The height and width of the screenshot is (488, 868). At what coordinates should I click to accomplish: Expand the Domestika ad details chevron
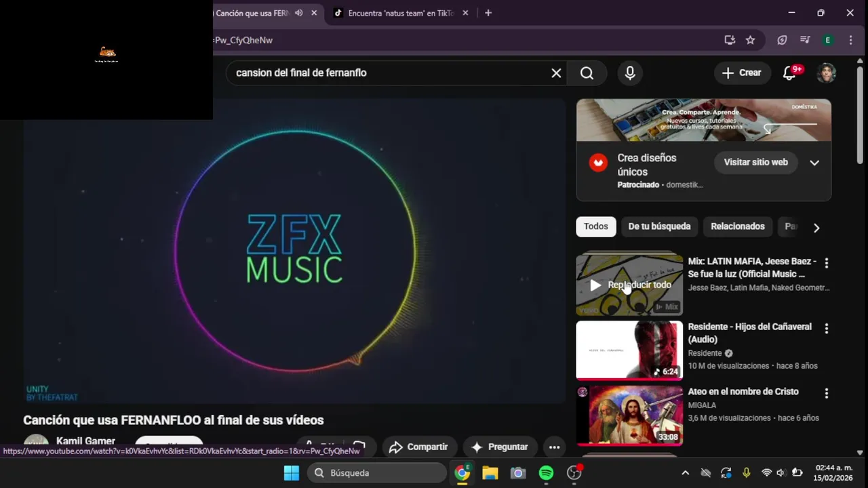(814, 163)
